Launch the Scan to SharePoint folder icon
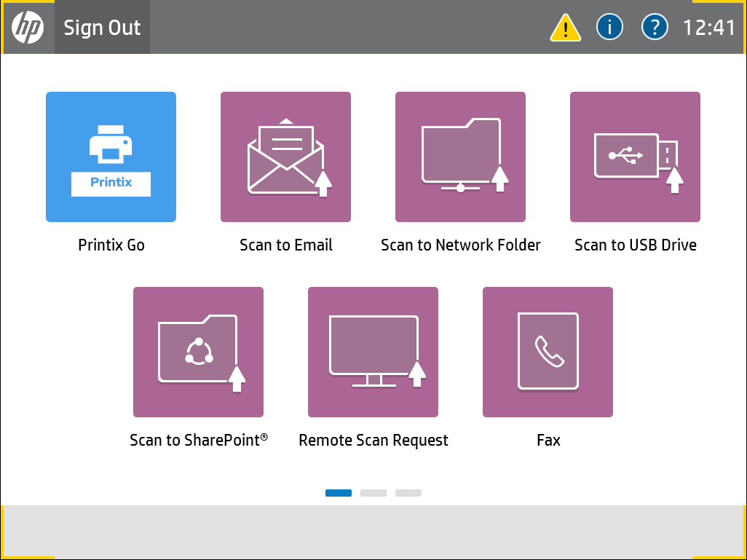The image size is (747, 560). (x=198, y=352)
